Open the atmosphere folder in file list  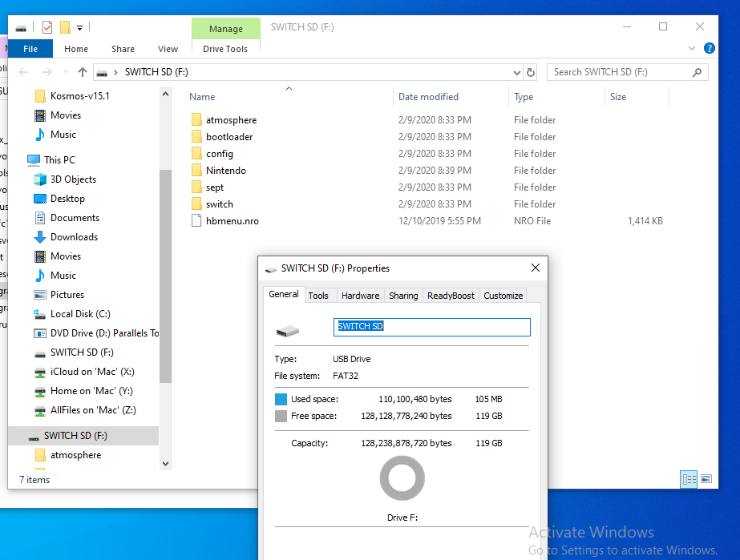click(231, 120)
